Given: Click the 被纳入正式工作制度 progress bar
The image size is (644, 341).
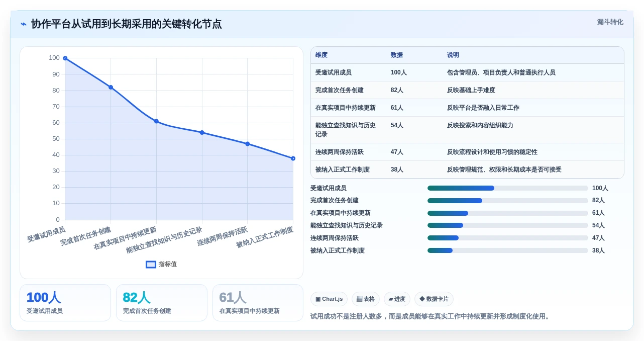Looking at the screenshot, I should coord(508,250).
